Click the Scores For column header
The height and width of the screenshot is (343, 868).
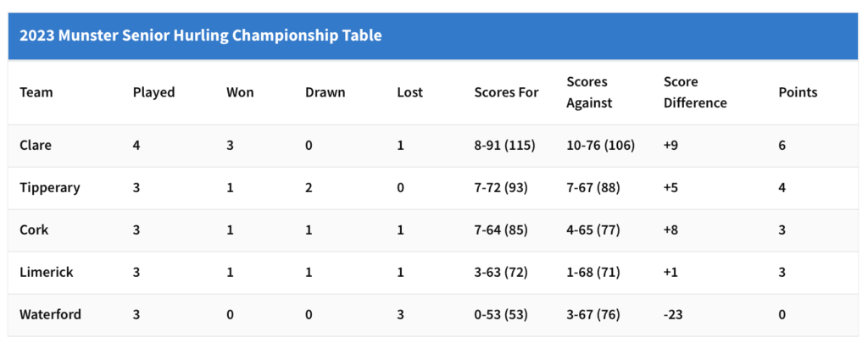(506, 92)
